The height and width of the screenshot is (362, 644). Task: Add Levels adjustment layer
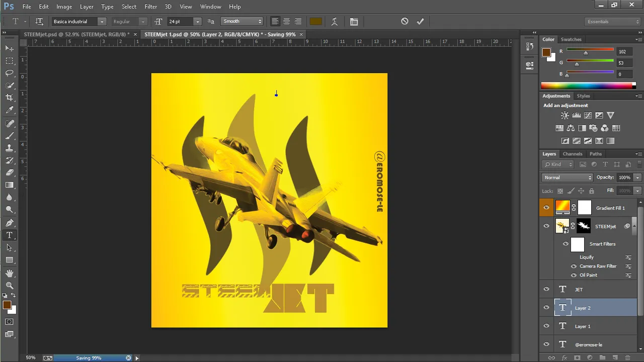577,116
